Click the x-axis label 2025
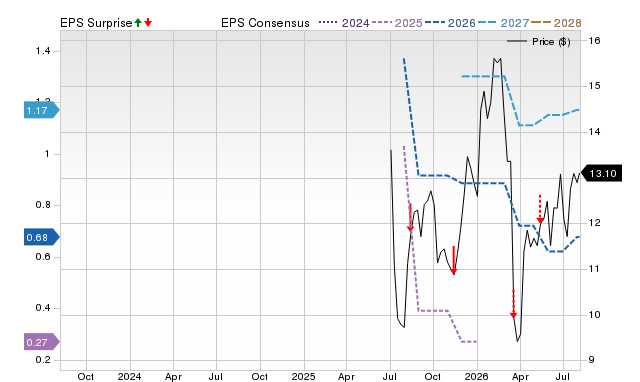 (x=303, y=376)
